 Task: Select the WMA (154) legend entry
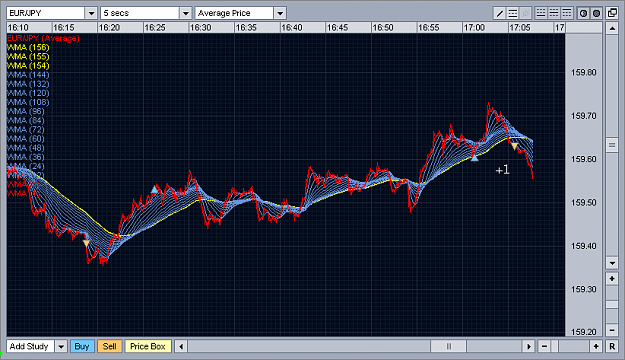(x=28, y=66)
